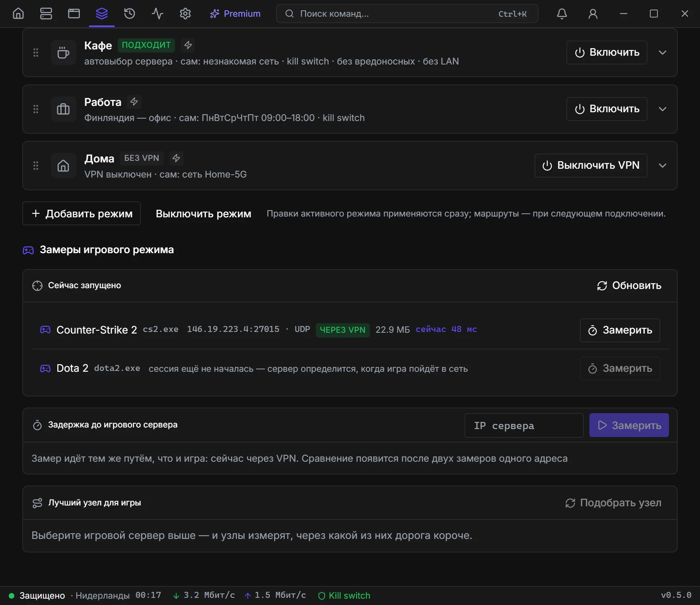This screenshot has width=700, height=605.
Task: Click the сейчас 48 мс latency value
Action: tap(446, 330)
